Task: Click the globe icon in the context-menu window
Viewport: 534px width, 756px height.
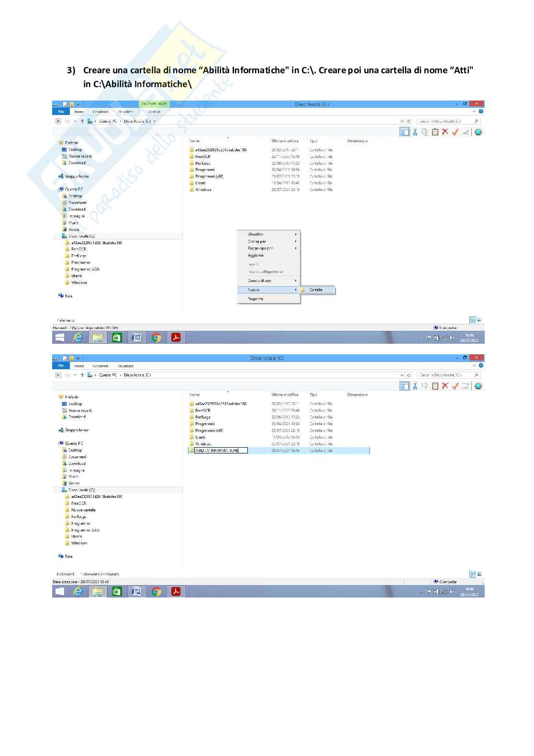Action: (x=478, y=132)
